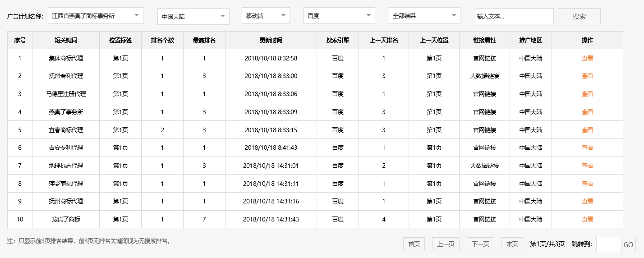Click the 第1页/共3页 page indicator

click(x=547, y=244)
